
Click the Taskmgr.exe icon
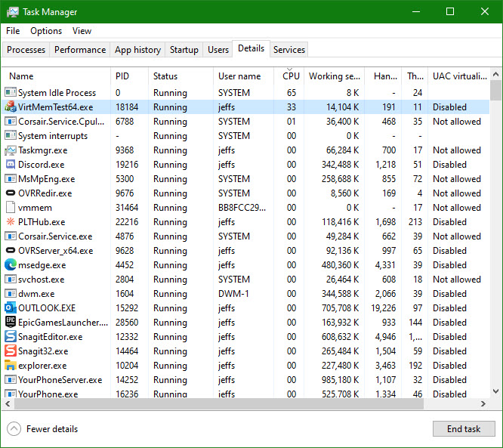pos(11,150)
